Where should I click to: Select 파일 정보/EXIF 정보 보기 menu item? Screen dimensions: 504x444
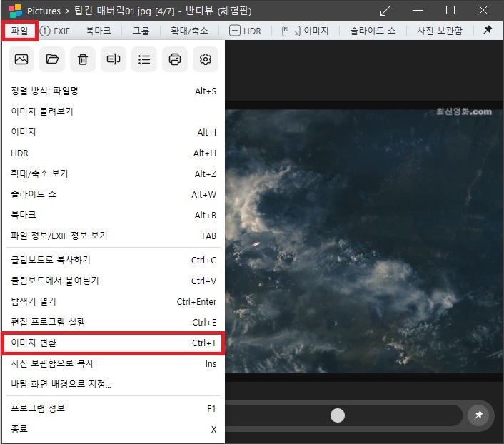(113, 236)
